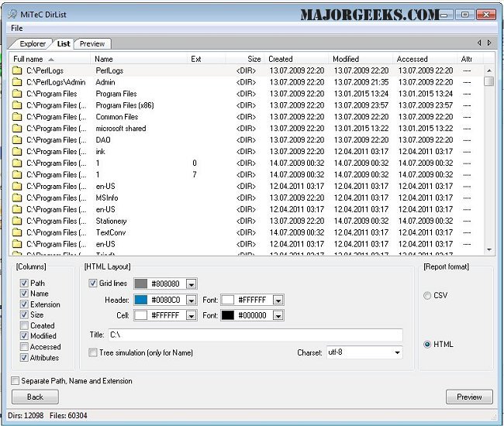504x426 pixels.
Task: Open the Charset utf-8 dropdown
Action: point(397,352)
